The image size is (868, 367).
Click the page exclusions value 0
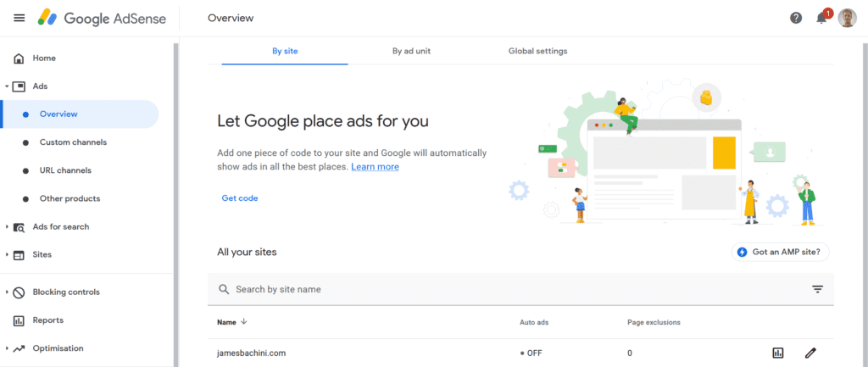630,353
